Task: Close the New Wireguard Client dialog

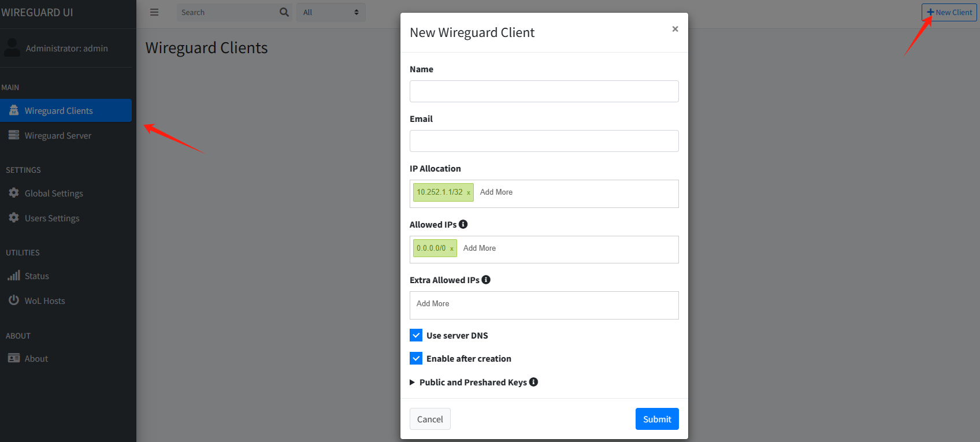Action: click(674, 29)
